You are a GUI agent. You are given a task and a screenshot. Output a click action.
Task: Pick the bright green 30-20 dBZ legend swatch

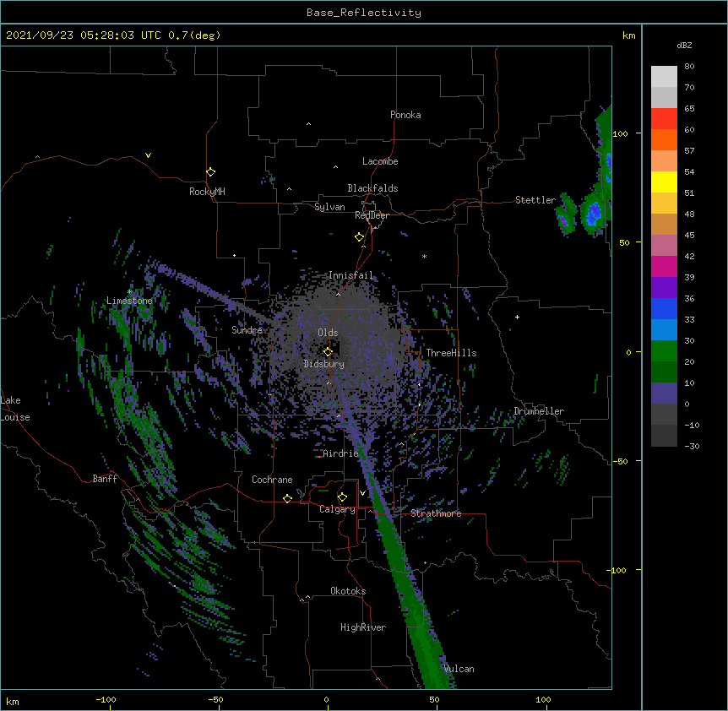pos(664,351)
